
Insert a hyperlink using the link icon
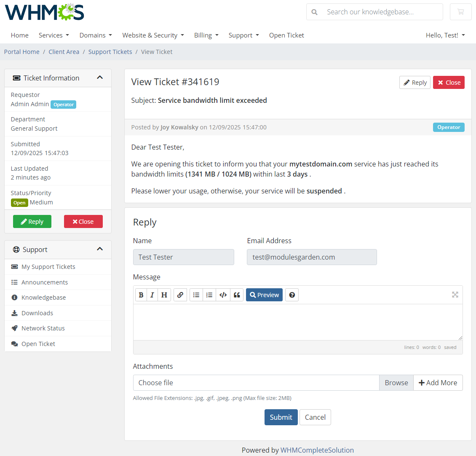(180, 295)
